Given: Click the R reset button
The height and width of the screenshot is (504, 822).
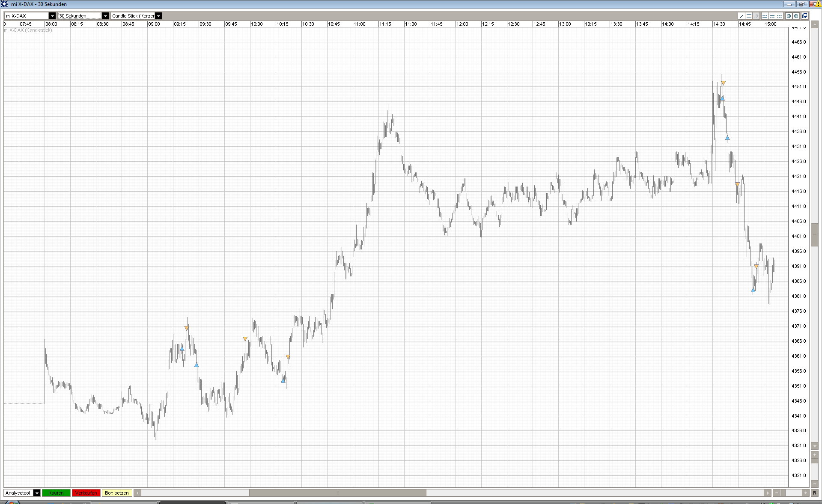Looking at the screenshot, I should click(x=814, y=493).
